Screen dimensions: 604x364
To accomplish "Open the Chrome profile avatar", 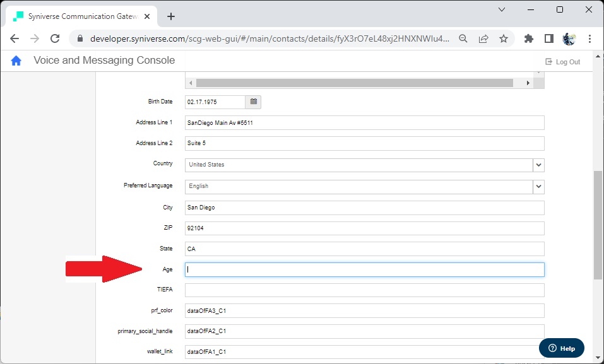I will 569,38.
